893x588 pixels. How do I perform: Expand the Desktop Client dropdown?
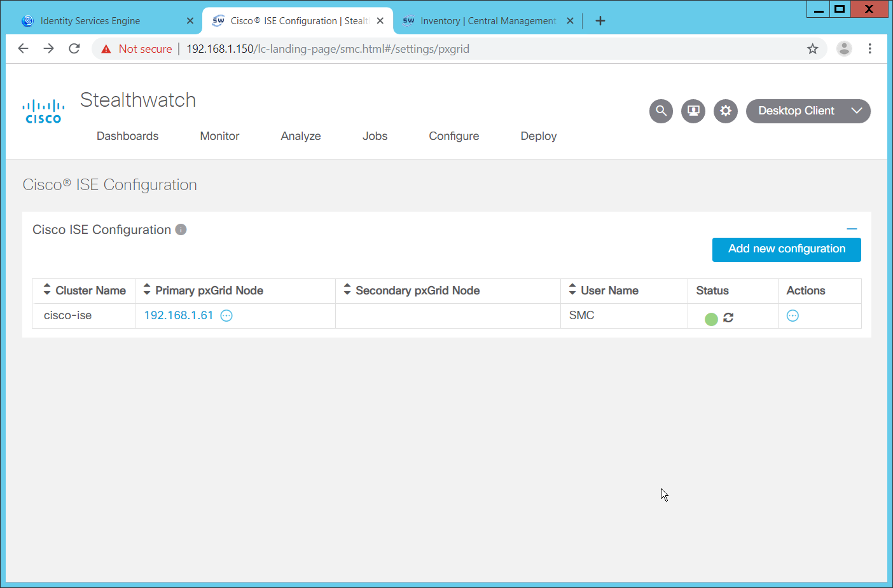coord(856,111)
